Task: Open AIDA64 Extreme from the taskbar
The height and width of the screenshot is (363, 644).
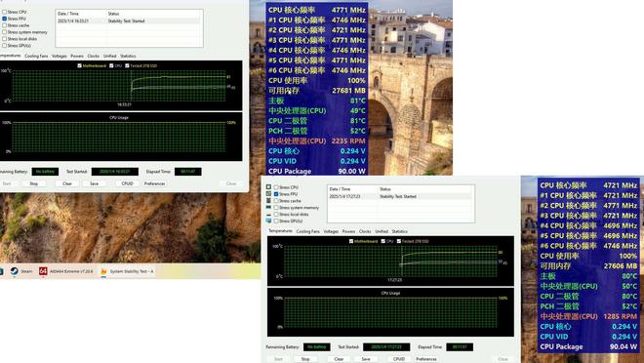Action: pyautogui.click(x=43, y=271)
